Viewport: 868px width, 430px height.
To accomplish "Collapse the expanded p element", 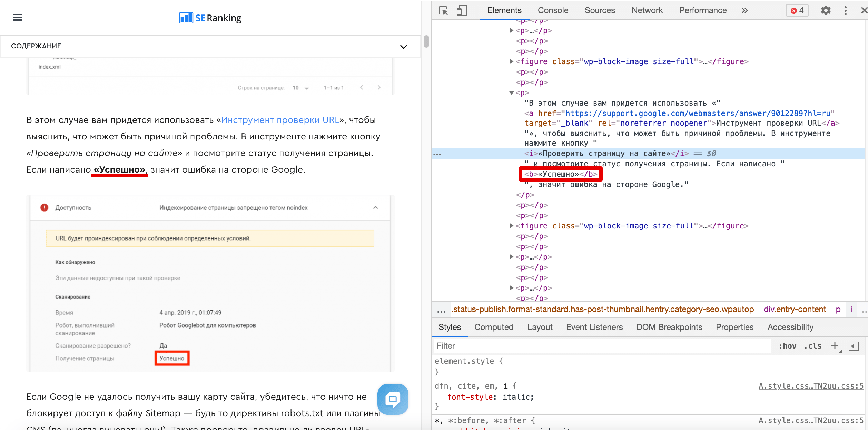I will tap(511, 93).
